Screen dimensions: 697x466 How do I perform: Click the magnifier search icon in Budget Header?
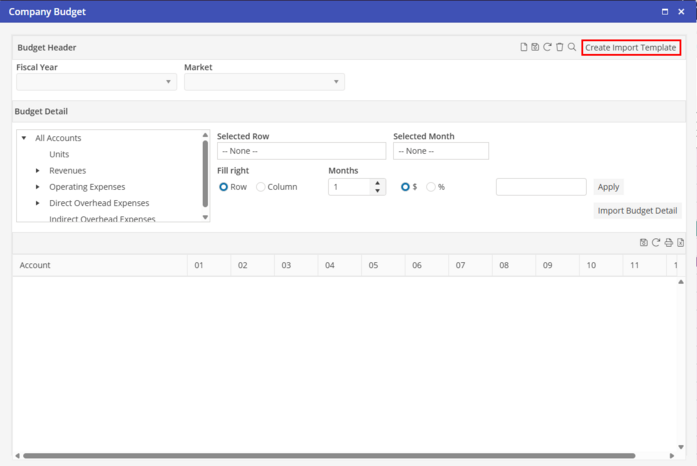click(x=572, y=47)
